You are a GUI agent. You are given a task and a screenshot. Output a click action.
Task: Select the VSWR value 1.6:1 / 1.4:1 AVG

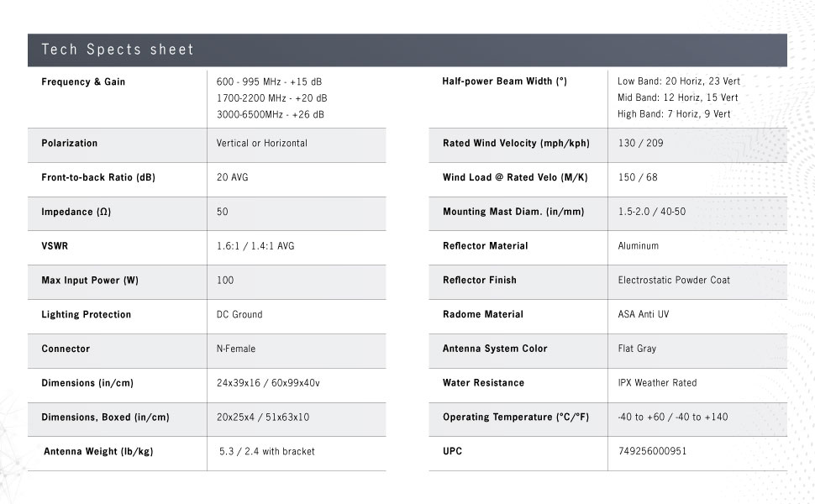(255, 246)
